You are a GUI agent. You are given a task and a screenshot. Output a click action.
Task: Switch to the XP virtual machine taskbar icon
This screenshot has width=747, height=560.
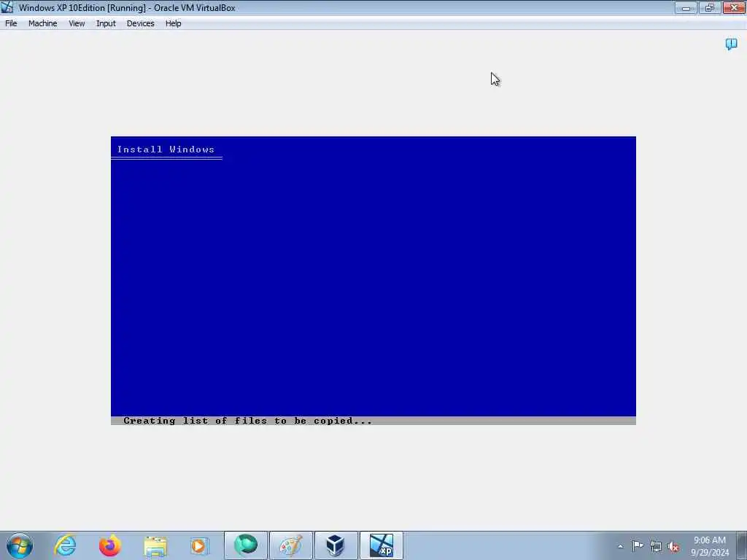pos(381,545)
